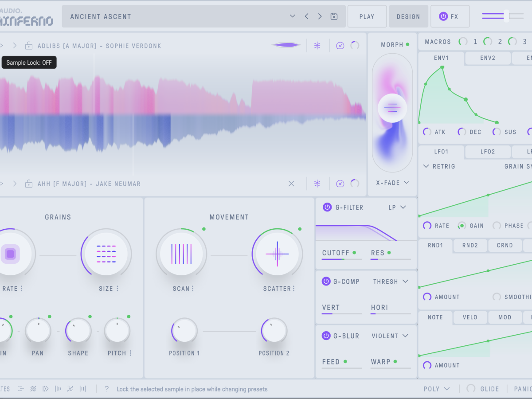The height and width of the screenshot is (399, 532).
Task: Click the X icon on the AHH sample row
Action: click(x=291, y=184)
